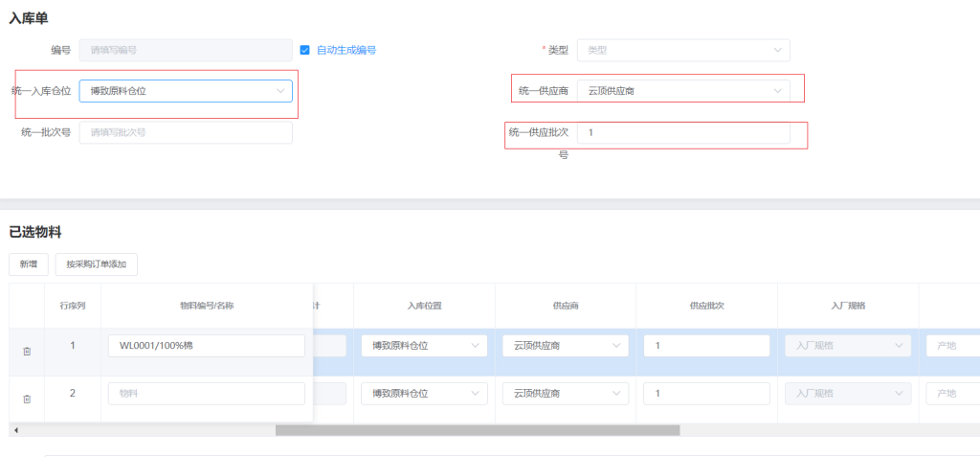The height and width of the screenshot is (457, 980).
Task: Click the 供应商 column header
Action: click(x=565, y=306)
